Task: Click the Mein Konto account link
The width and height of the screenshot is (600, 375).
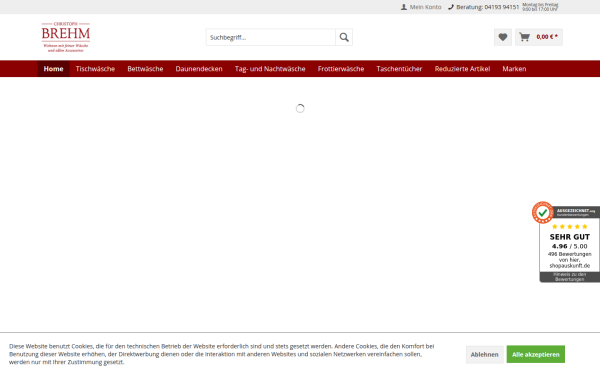Action: [421, 7]
